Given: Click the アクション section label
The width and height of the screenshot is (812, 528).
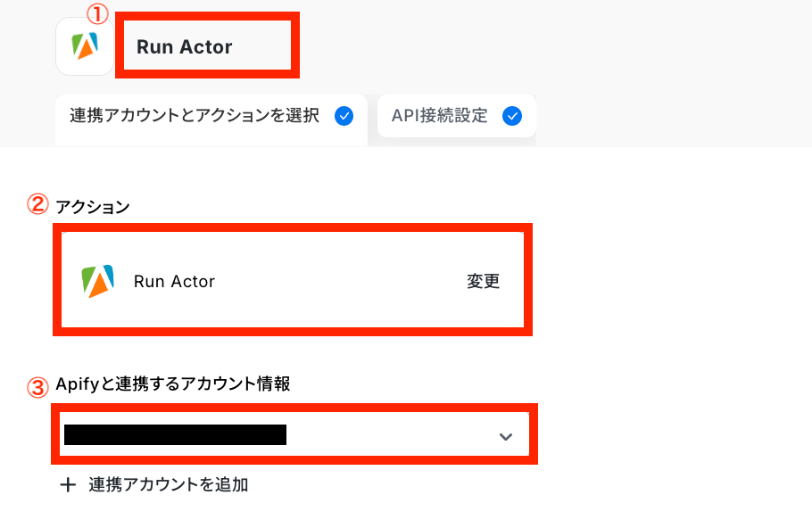Looking at the screenshot, I should (93, 207).
